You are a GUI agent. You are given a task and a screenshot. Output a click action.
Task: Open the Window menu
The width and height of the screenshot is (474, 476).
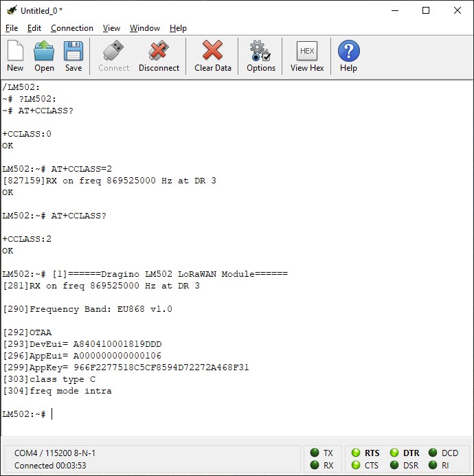(x=145, y=28)
